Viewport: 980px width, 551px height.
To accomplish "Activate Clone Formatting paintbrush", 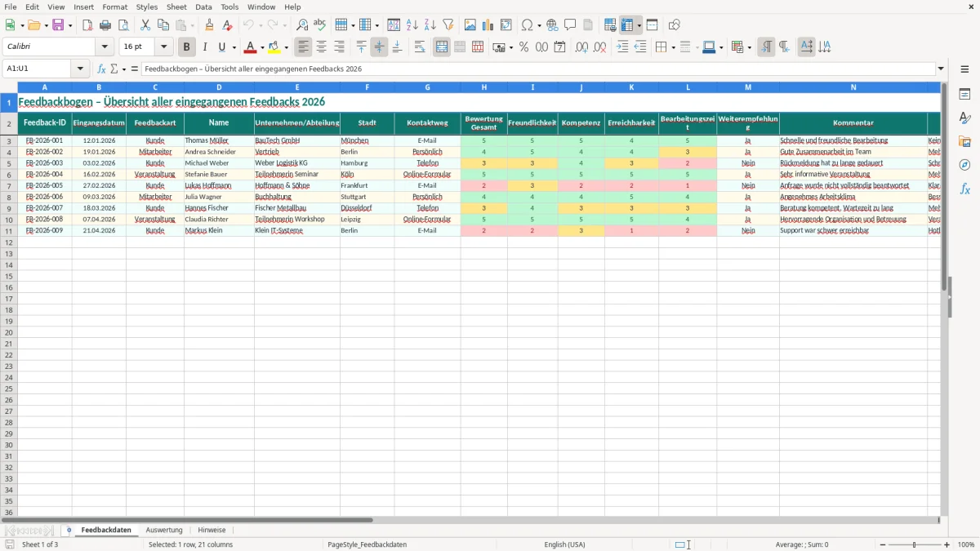I will (x=210, y=25).
